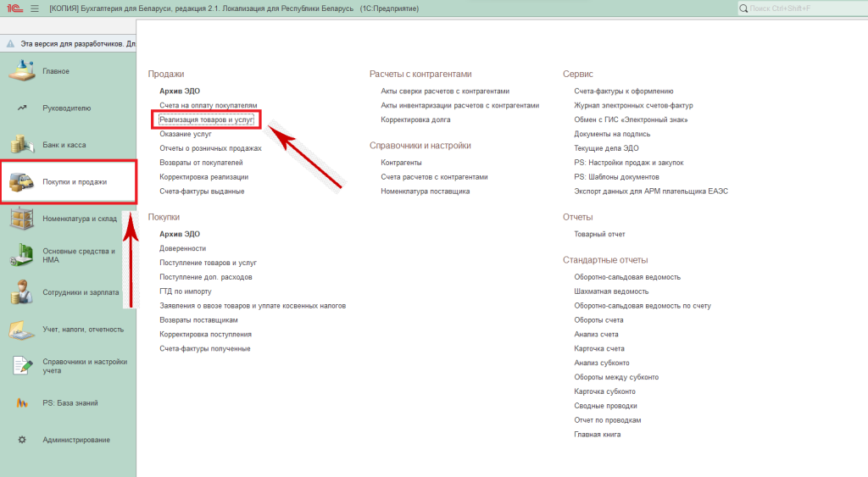Open Акты сверки расчетов с контрагентами

coord(457,91)
